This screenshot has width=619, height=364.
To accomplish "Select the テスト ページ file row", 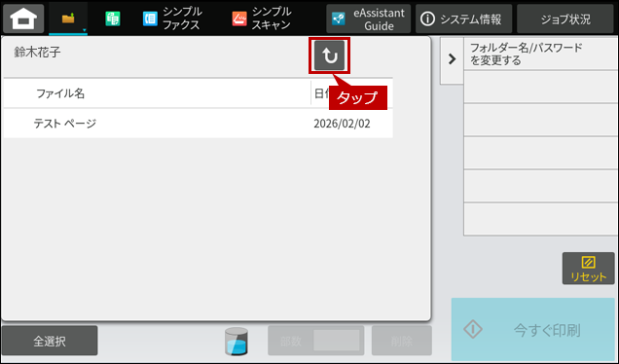I will [x=199, y=124].
